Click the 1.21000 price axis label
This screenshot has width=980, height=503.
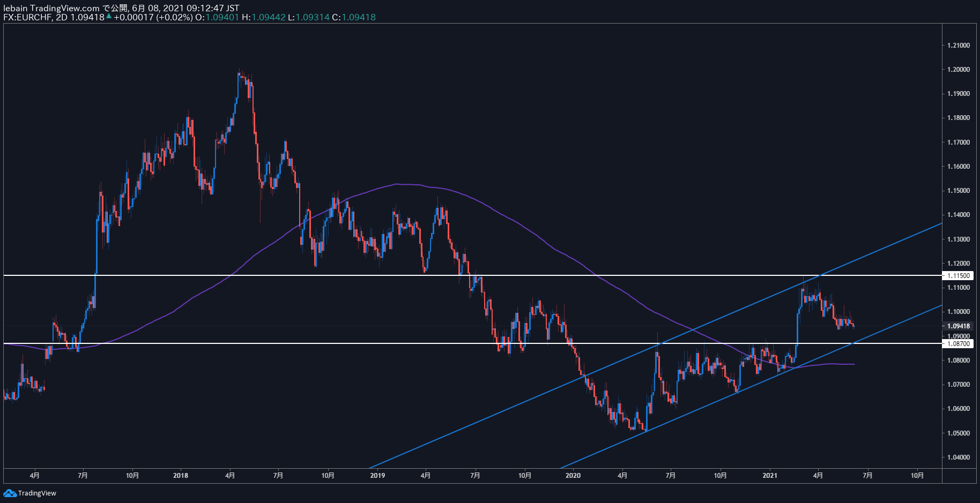[959, 46]
